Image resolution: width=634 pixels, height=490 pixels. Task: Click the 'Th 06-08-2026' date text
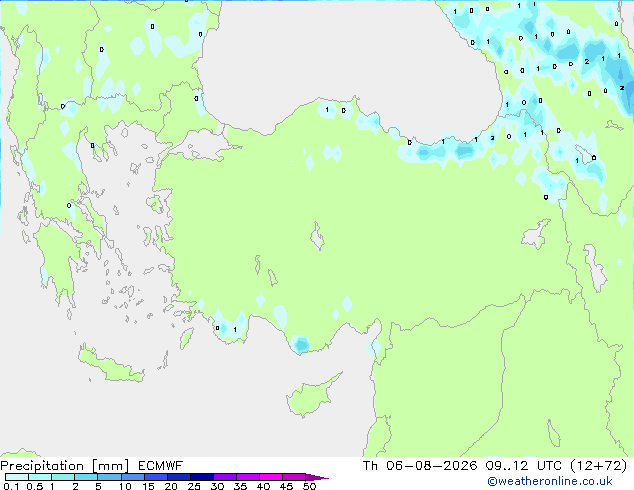420,466
